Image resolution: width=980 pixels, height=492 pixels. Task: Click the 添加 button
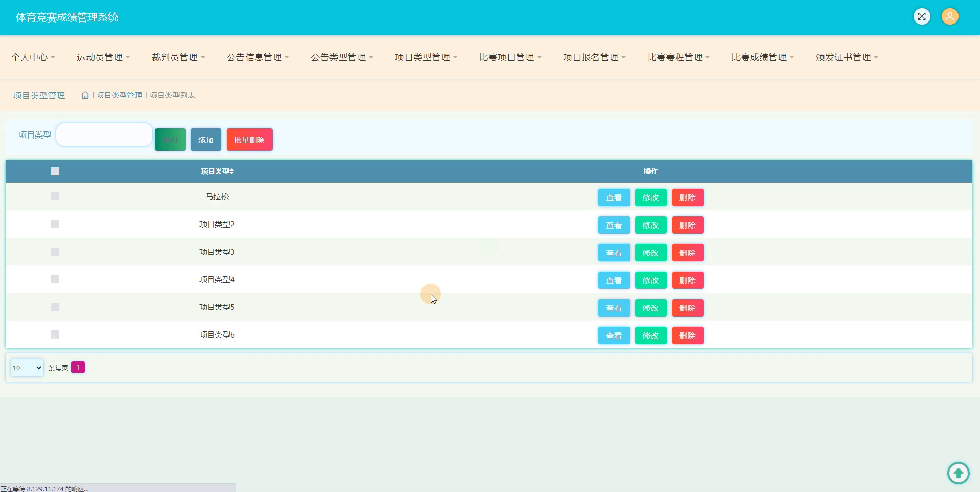click(206, 140)
